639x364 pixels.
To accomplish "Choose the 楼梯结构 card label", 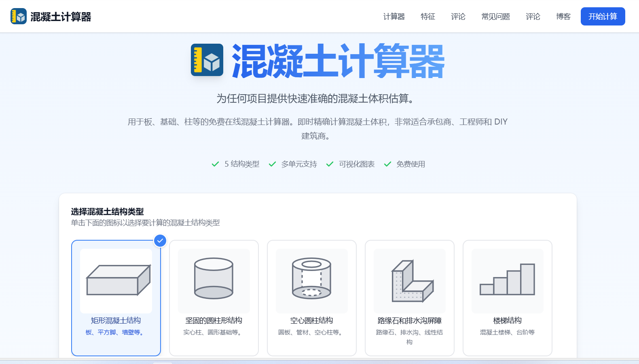I will [x=508, y=320].
